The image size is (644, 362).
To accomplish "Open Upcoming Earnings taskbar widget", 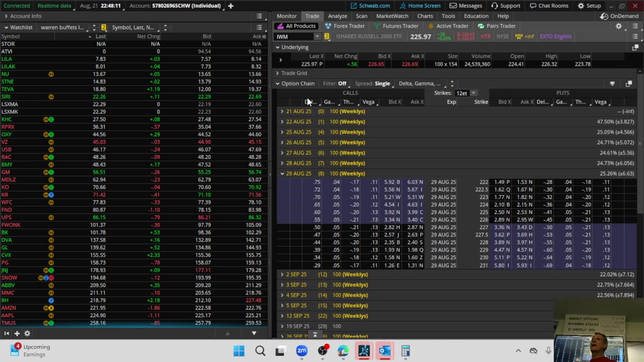I will 31,350.
